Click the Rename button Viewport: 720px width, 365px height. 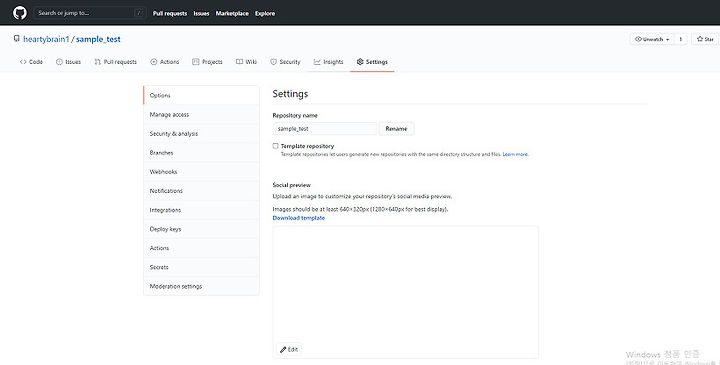[396, 129]
